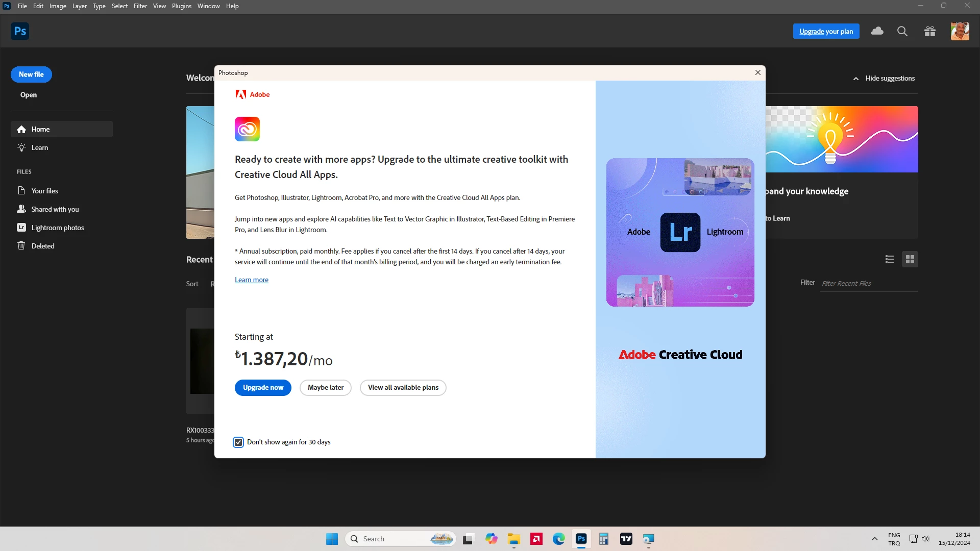Viewport: 980px width, 551px height.
Task: Click the Photoshop Ps home logo
Action: 20,31
